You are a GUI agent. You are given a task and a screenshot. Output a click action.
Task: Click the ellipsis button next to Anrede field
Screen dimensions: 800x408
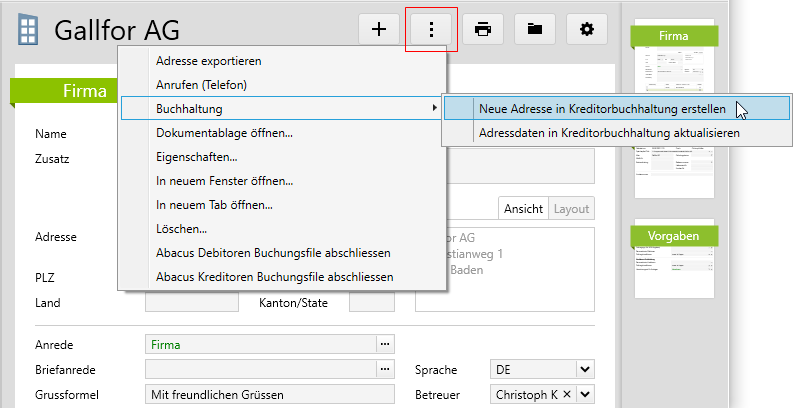(x=384, y=344)
